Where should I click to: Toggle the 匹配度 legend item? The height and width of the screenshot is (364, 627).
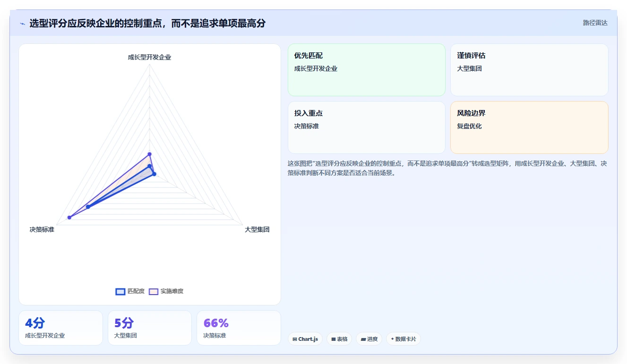tap(130, 291)
